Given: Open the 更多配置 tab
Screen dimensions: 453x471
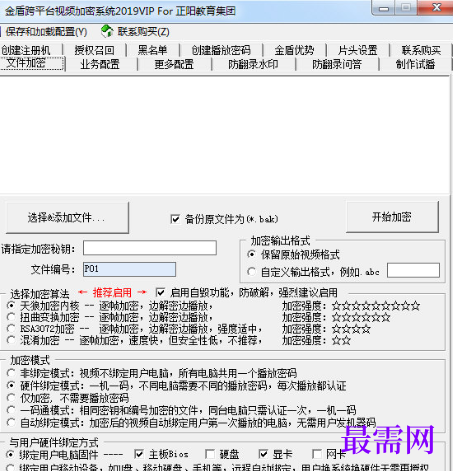Looking at the screenshot, I should [x=174, y=64].
